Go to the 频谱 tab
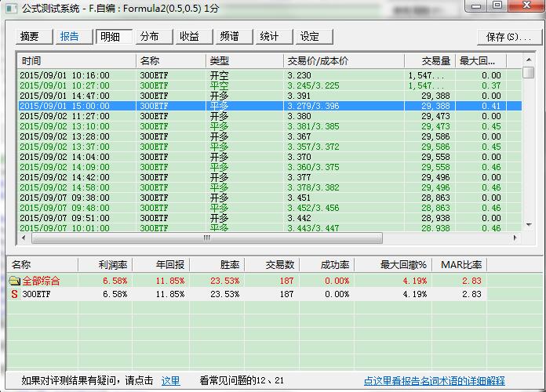Image resolution: width=546 pixels, height=392 pixels. (x=231, y=37)
